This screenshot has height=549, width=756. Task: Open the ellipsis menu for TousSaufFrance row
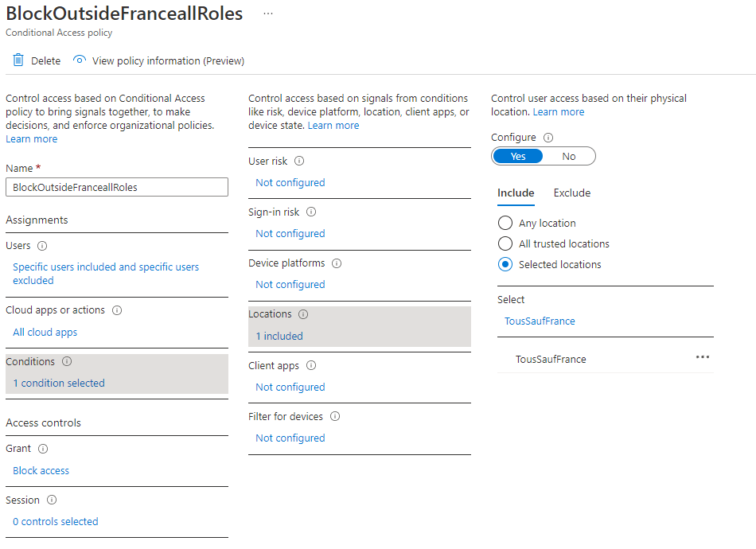702,357
